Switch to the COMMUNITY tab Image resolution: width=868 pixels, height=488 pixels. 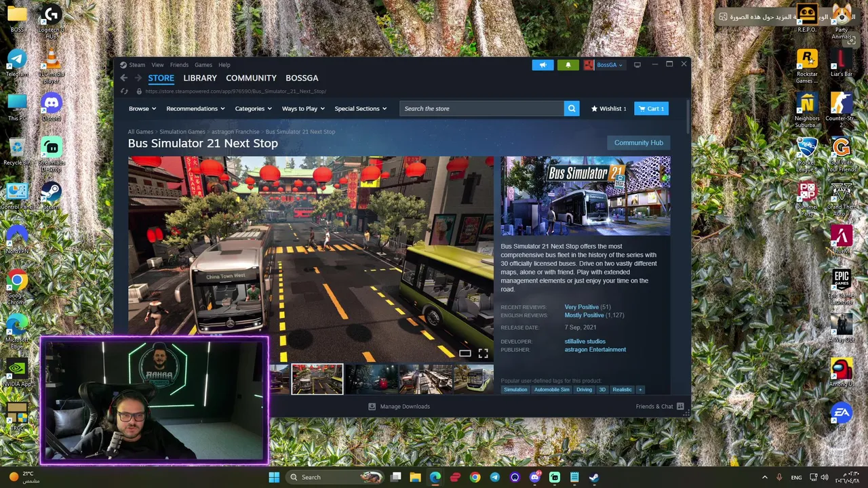pos(251,78)
